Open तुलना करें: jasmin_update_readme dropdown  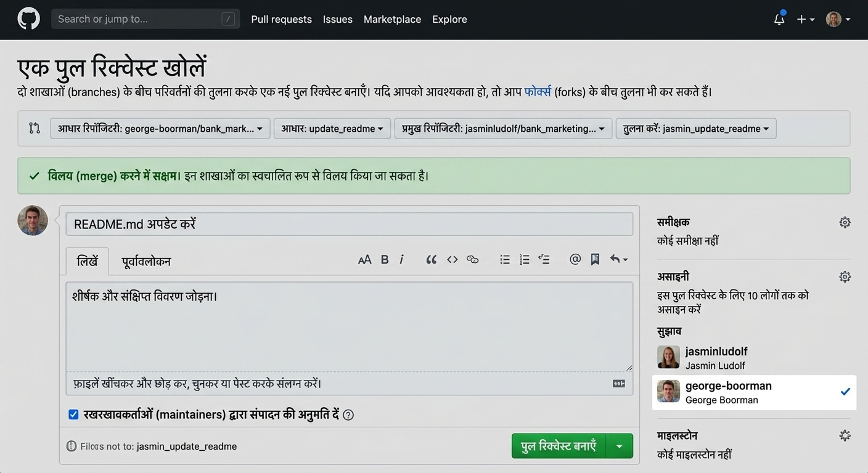pos(696,128)
